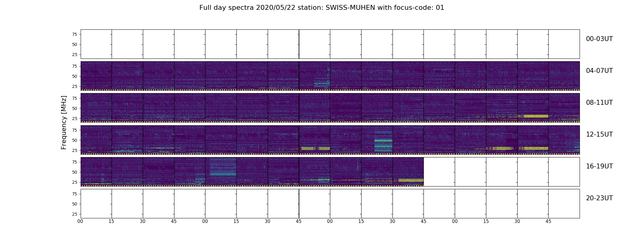Click the empty 20-23UT spectrum panel
644x245 pixels.
click(x=330, y=204)
